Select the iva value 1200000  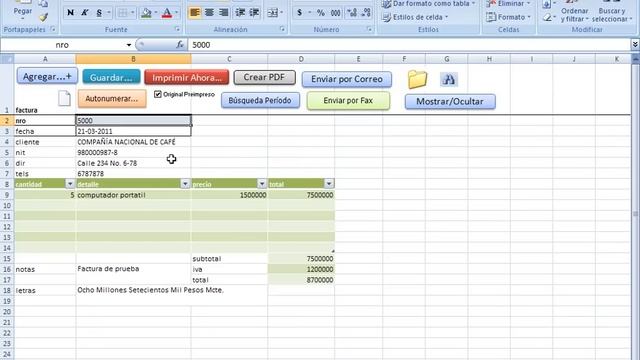pos(301,269)
